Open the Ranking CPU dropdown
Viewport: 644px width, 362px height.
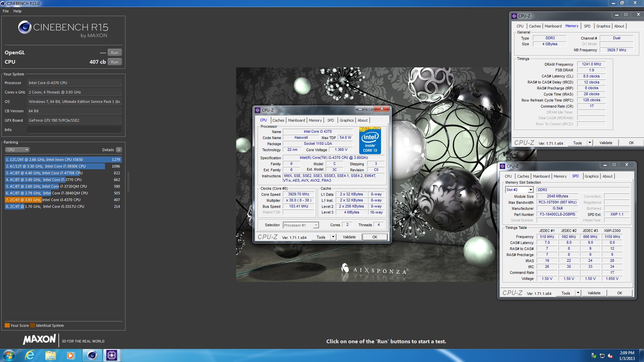click(x=17, y=150)
